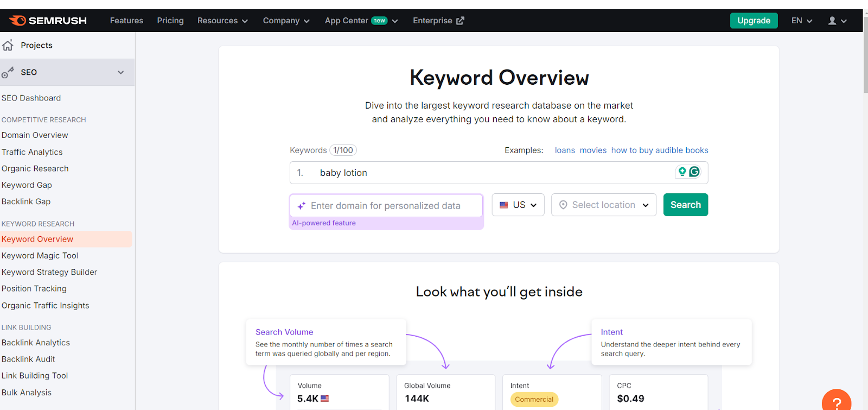868x410 pixels.
Task: Open Keyword Magic Tool
Action: coord(40,256)
